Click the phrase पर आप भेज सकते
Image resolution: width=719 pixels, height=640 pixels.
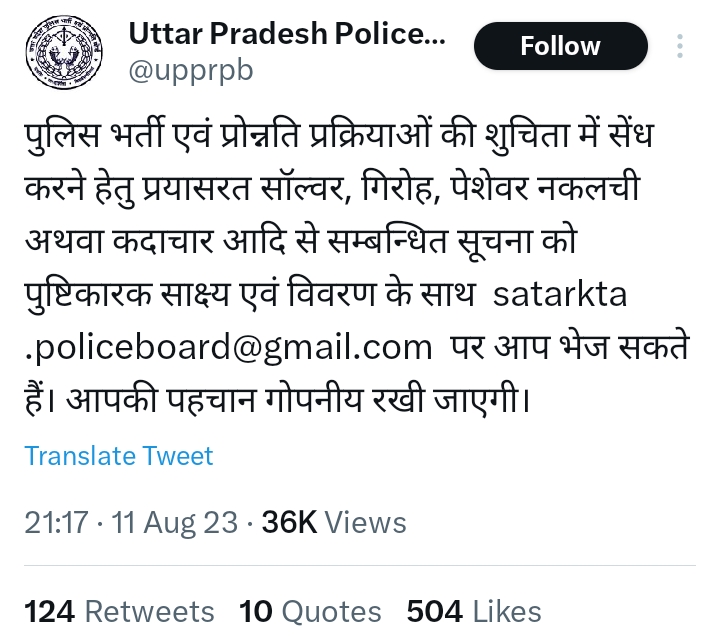(570, 347)
